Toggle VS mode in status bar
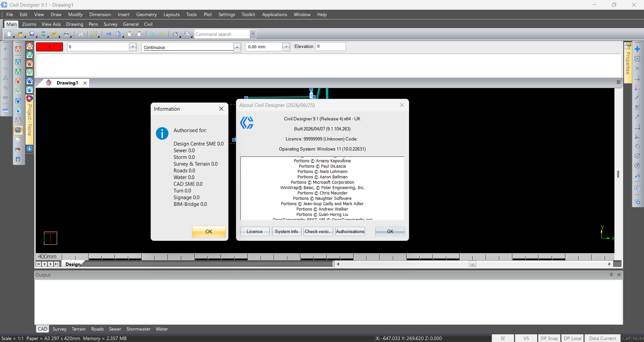Image resolution: width=644 pixels, height=342 pixels. [x=526, y=338]
